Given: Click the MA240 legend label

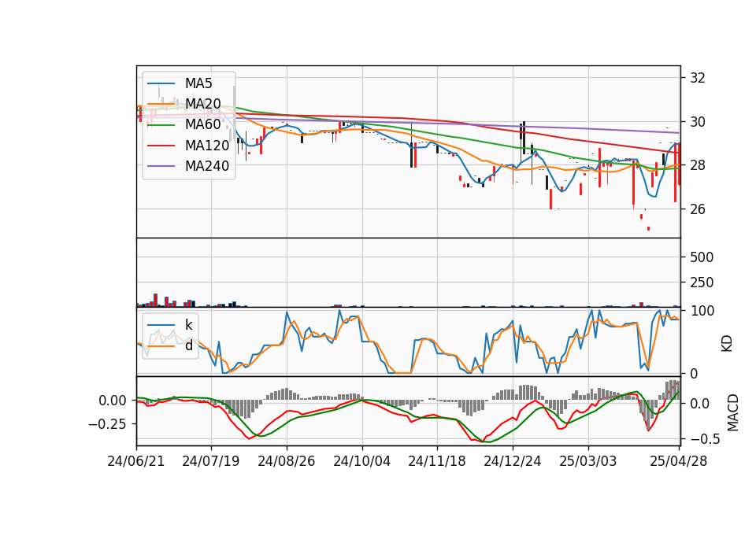Looking at the screenshot, I should [x=207, y=166].
